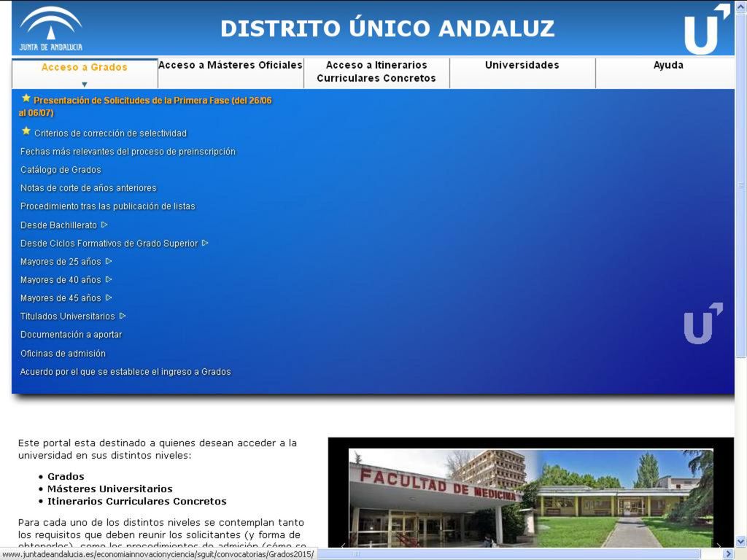Open Procedimiento tras las publicación de listas

[108, 206]
